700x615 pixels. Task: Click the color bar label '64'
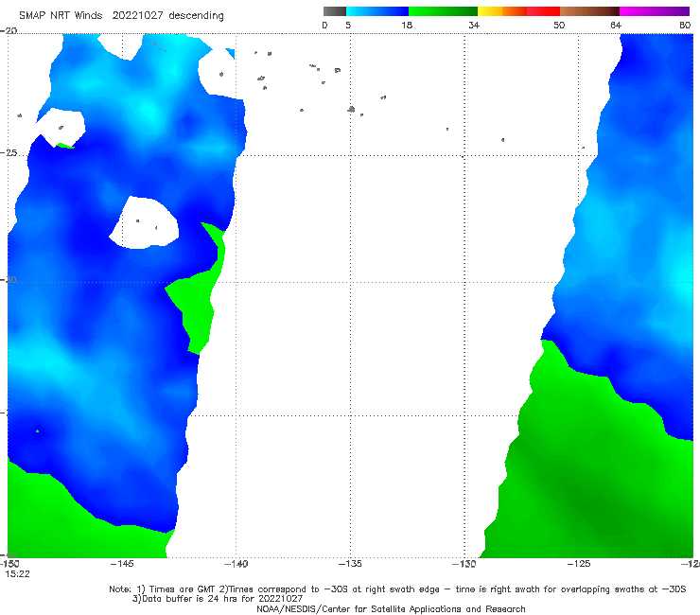616,26
